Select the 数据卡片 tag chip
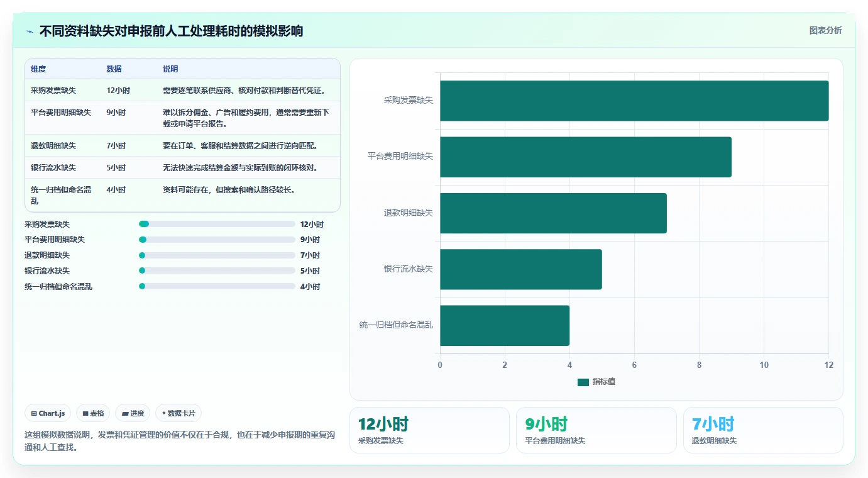This screenshot has width=868, height=478. click(x=179, y=413)
